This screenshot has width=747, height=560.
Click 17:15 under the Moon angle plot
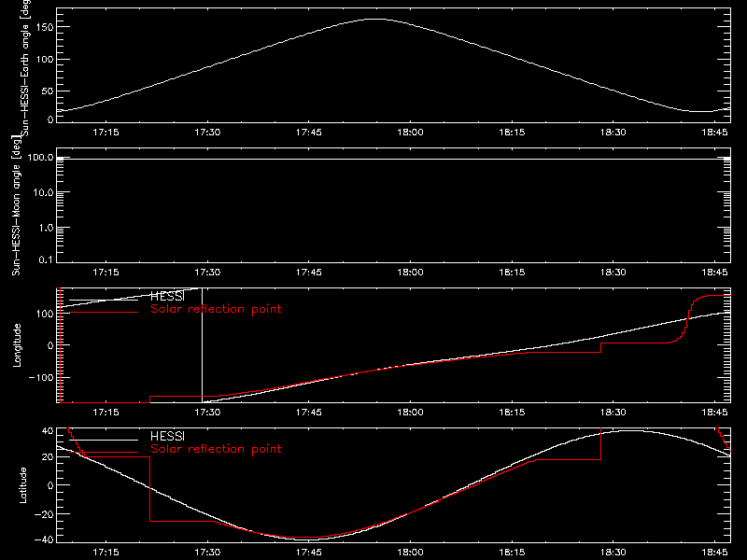coord(106,272)
